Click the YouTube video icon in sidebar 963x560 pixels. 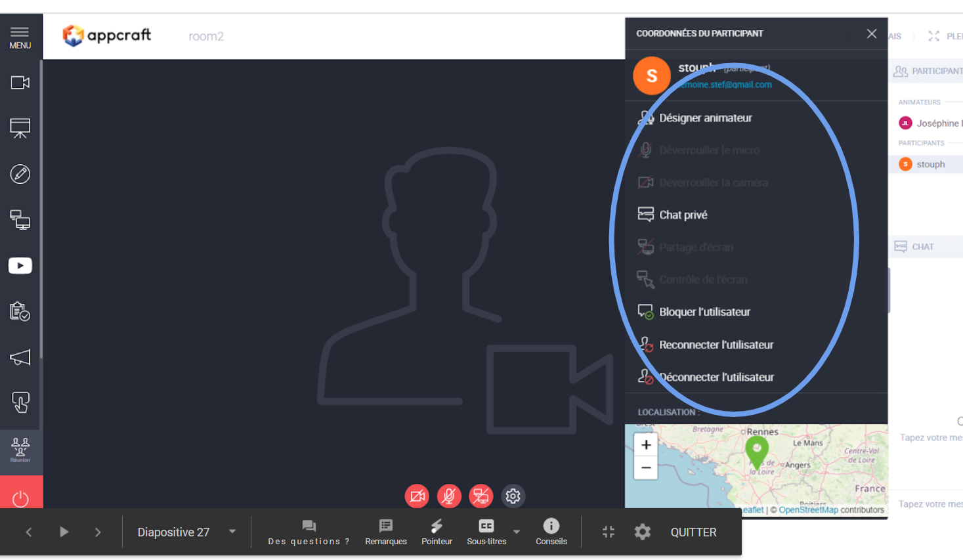tap(20, 266)
